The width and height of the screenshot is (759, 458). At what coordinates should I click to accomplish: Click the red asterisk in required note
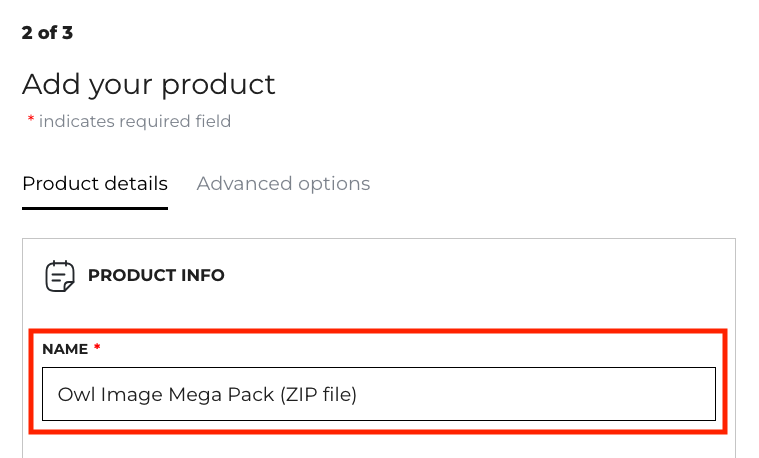[x=31, y=121]
